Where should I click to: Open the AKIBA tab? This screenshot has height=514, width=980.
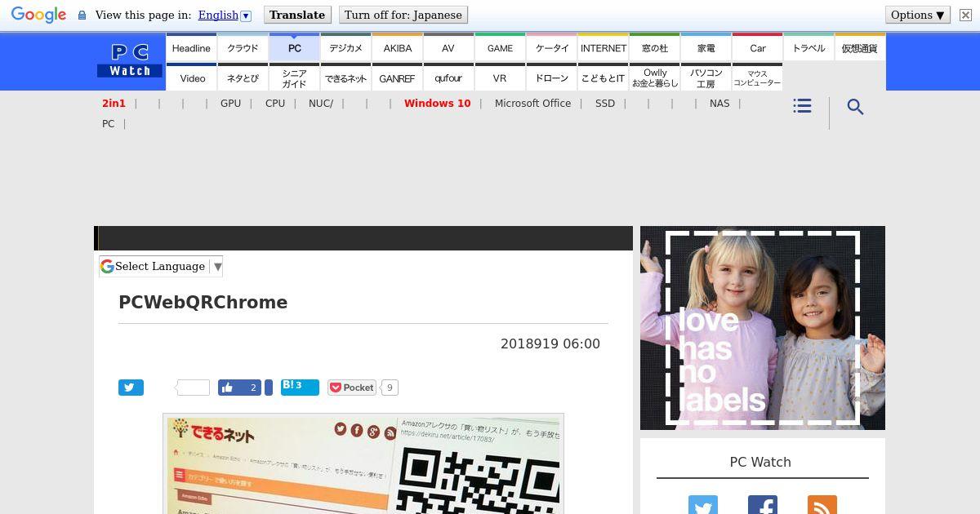coord(397,48)
